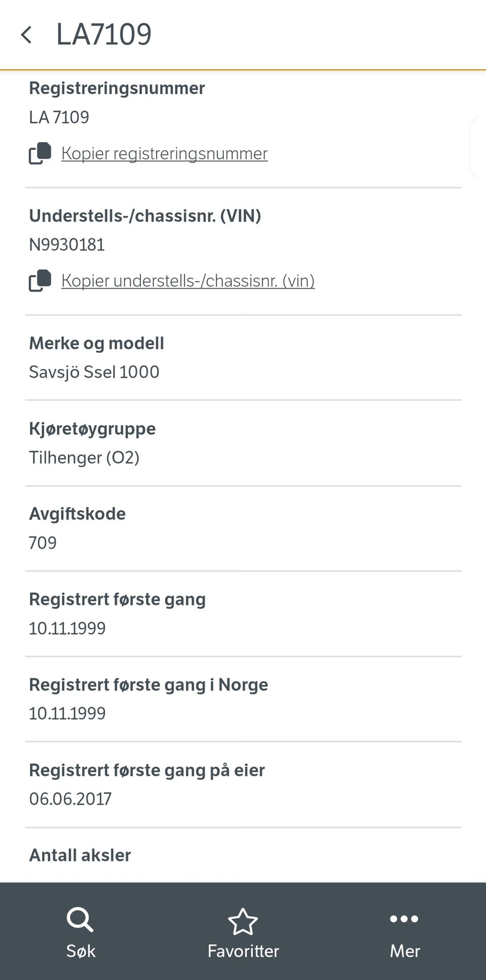
Task: Tap the Tilhenger (O2) vehicle group value
Action: tap(84, 458)
